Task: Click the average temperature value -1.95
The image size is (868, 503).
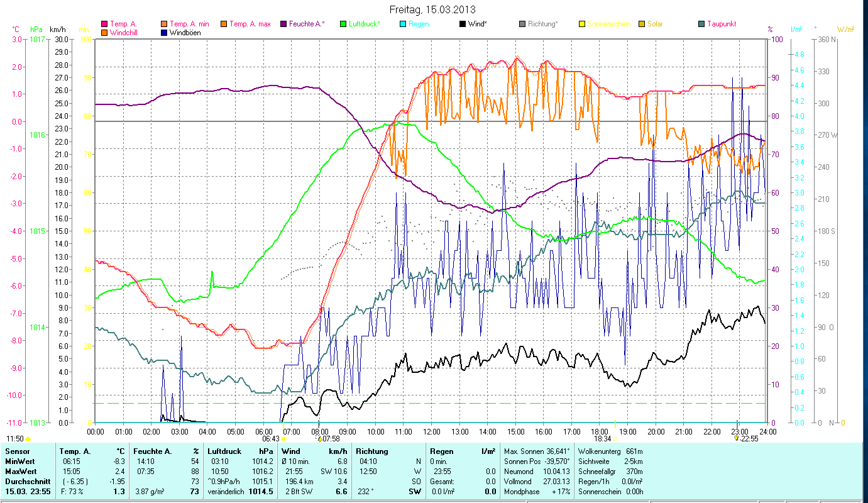Action: tap(116, 481)
